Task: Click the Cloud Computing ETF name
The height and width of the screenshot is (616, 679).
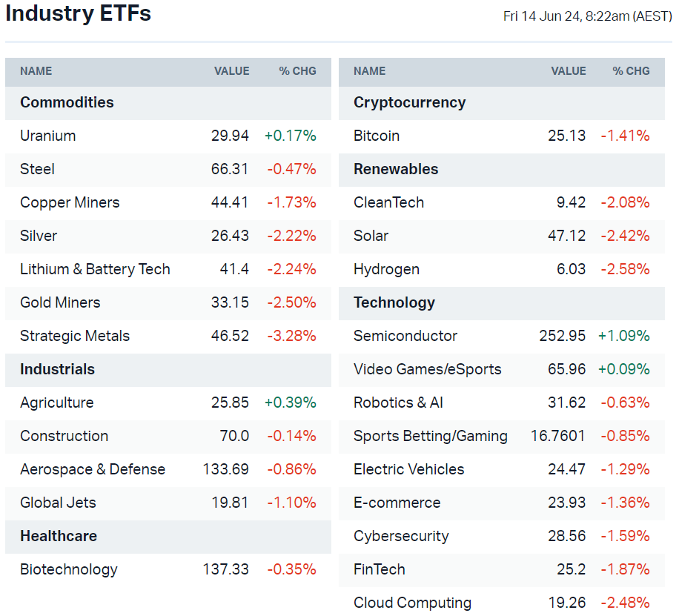Action: coord(412,603)
